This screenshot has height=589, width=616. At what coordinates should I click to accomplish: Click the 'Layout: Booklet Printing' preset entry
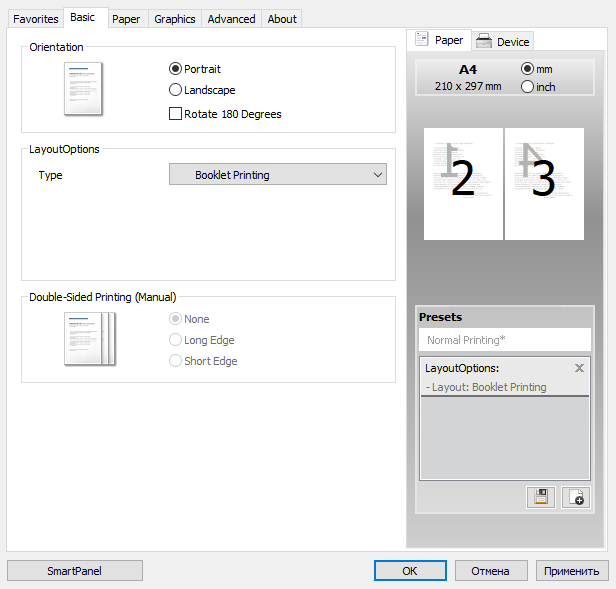[x=486, y=387]
